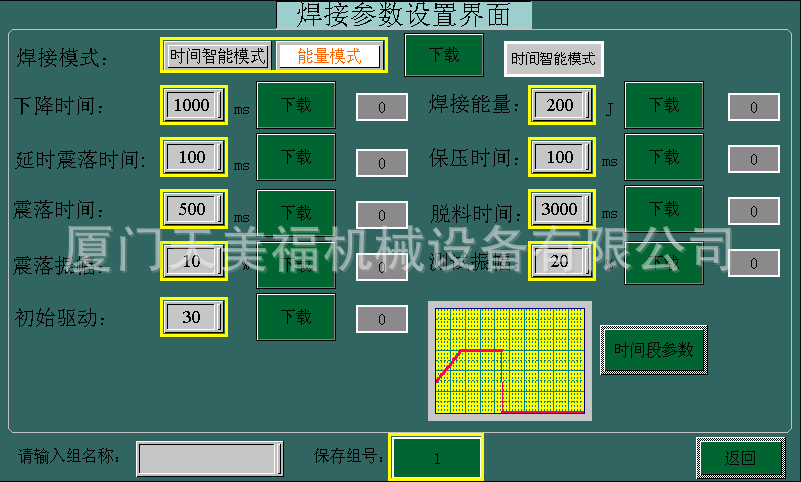801x482 pixels.
Task: Select the 脱料时间 field showing 3000
Action: tap(561, 209)
